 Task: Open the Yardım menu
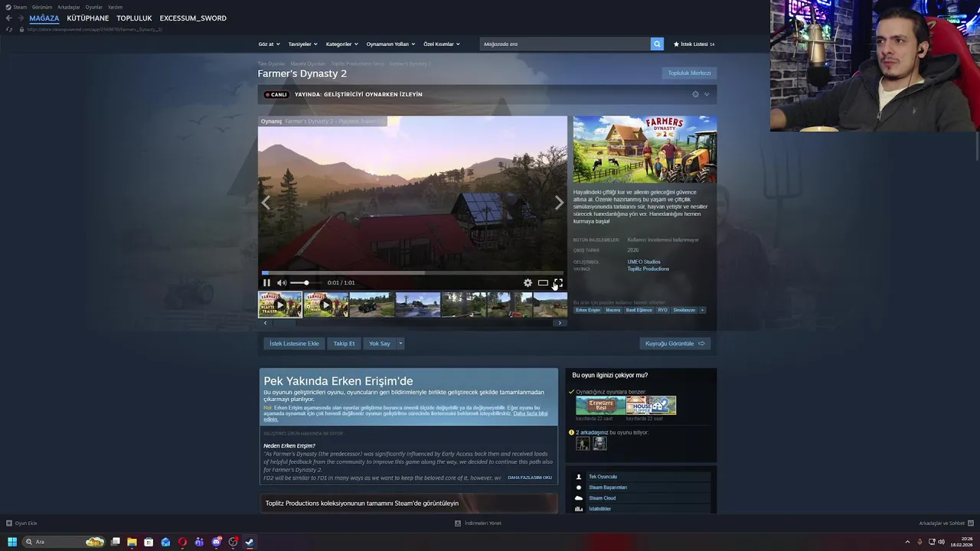(115, 7)
